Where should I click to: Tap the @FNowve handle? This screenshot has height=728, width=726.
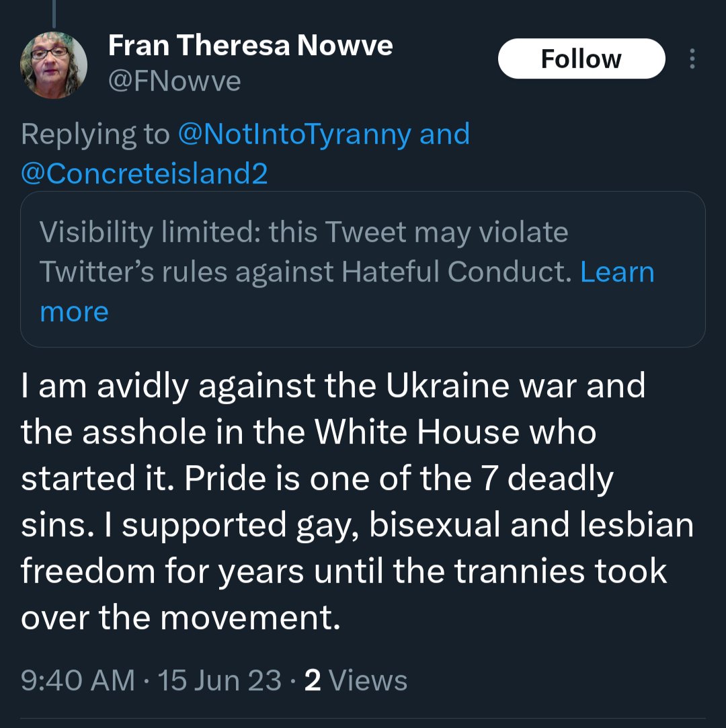point(174,81)
